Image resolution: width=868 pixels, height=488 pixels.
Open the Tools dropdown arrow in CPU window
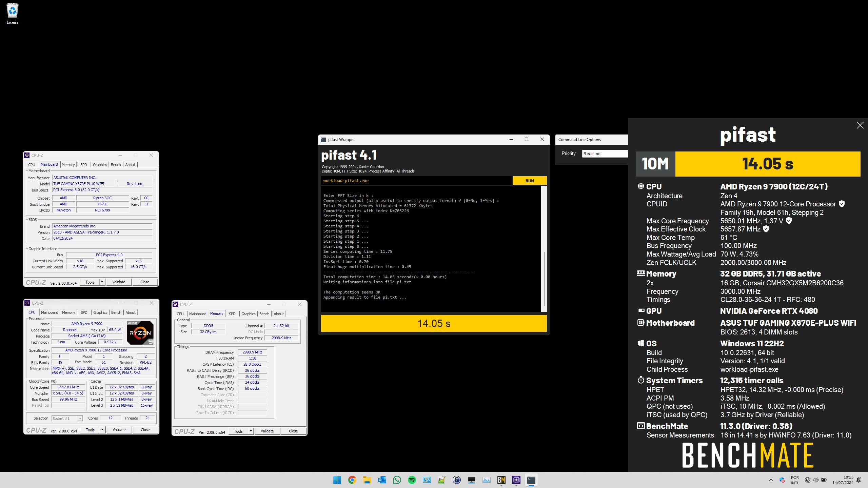pyautogui.click(x=102, y=430)
